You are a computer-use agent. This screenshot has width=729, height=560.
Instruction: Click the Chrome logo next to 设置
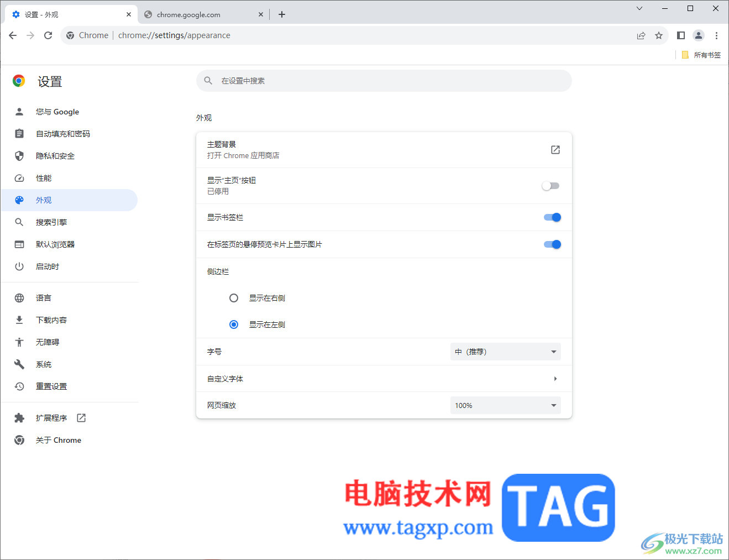19,81
